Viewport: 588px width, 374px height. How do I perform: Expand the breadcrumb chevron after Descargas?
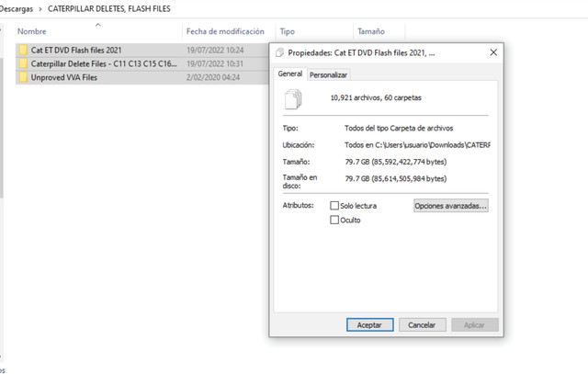point(40,9)
